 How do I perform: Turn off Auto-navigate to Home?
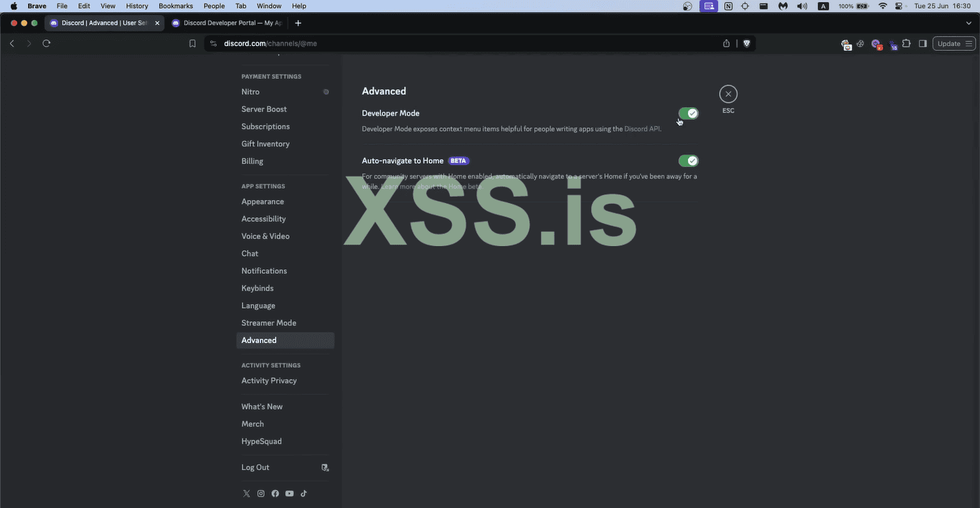pyautogui.click(x=688, y=160)
